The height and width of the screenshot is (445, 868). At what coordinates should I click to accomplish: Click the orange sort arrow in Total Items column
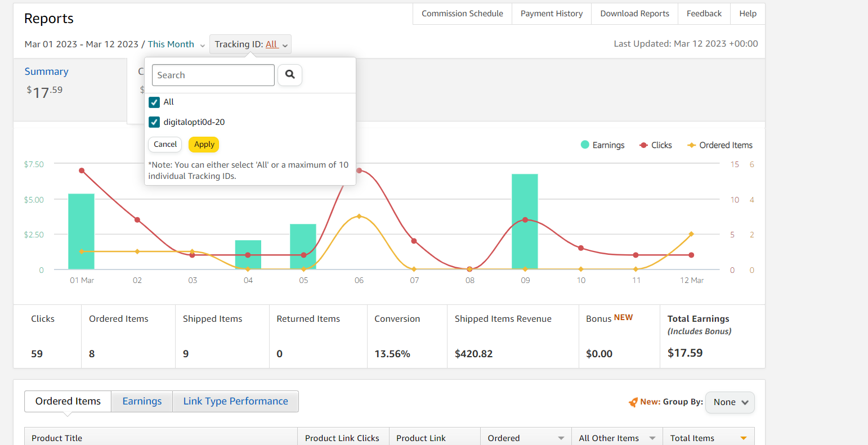click(x=744, y=438)
